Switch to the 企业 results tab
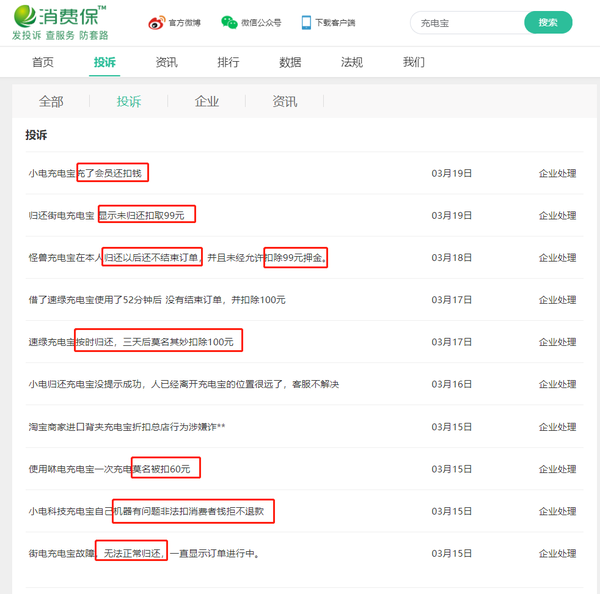600x594 pixels. click(x=207, y=101)
